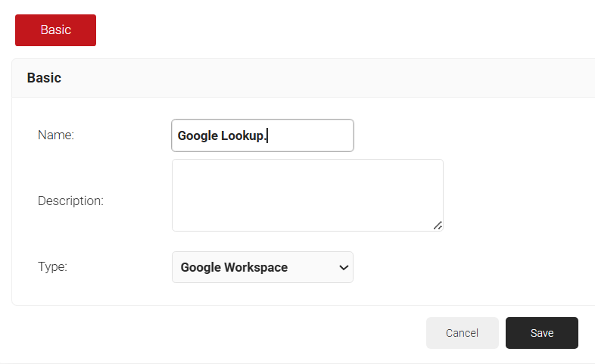Click the "Name:" field label
This screenshot has width=595, height=364.
(56, 135)
